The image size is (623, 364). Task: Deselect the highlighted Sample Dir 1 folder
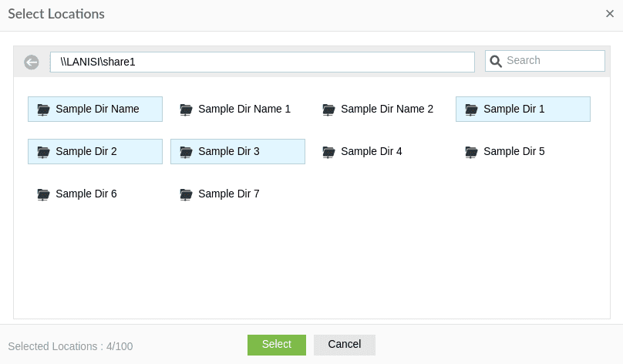[x=523, y=109]
